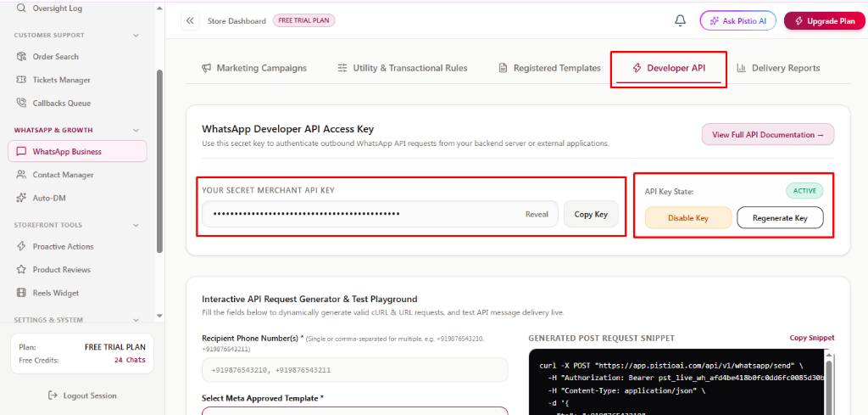Click the Logout Session exit icon

tap(53, 395)
